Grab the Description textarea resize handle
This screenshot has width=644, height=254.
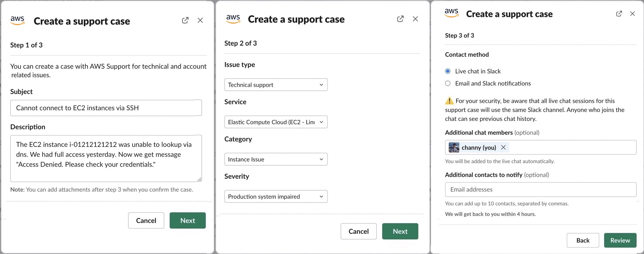(x=199, y=179)
